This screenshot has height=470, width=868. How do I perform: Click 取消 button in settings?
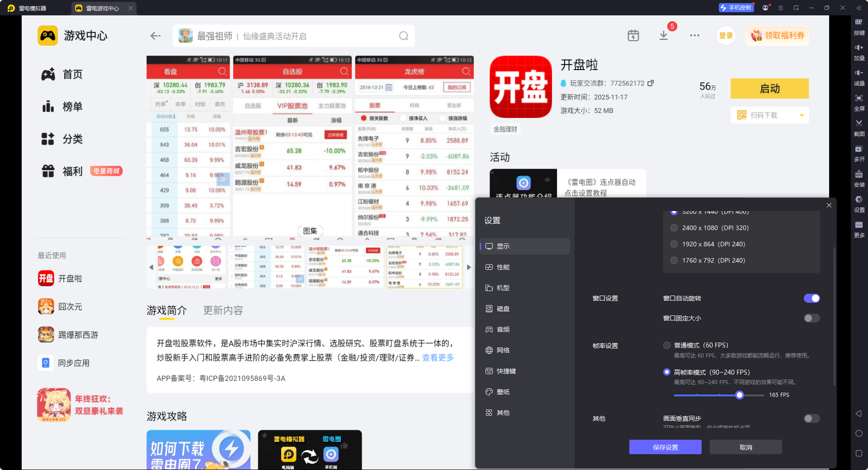(x=745, y=447)
